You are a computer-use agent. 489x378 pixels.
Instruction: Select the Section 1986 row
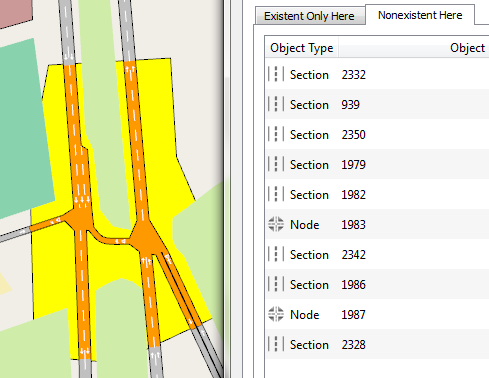point(377,284)
